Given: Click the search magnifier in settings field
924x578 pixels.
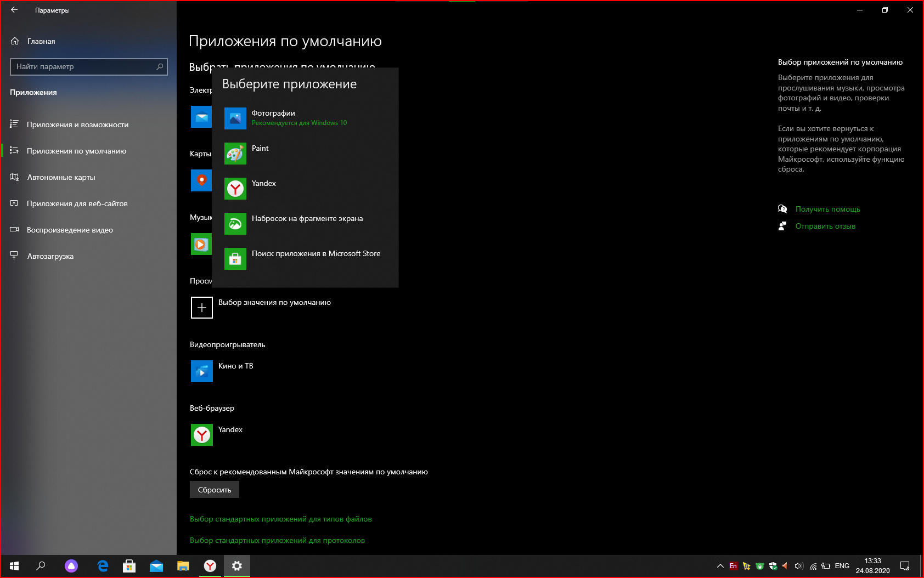Looking at the screenshot, I should pos(160,66).
